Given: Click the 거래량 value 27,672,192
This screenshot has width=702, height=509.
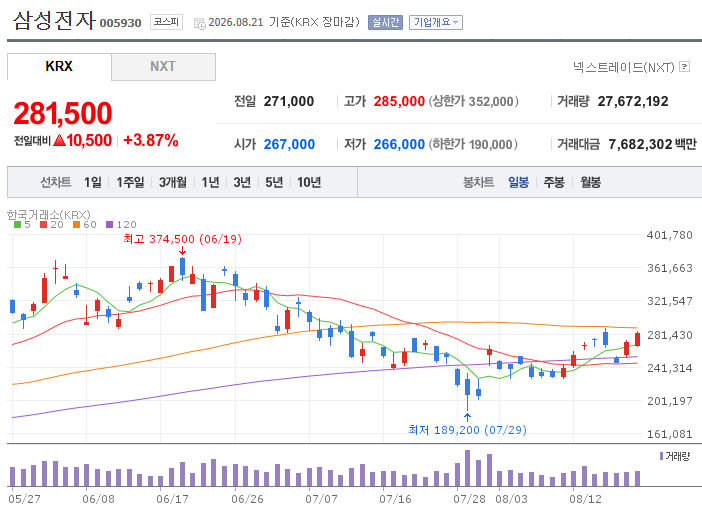Looking at the screenshot, I should click(633, 101).
